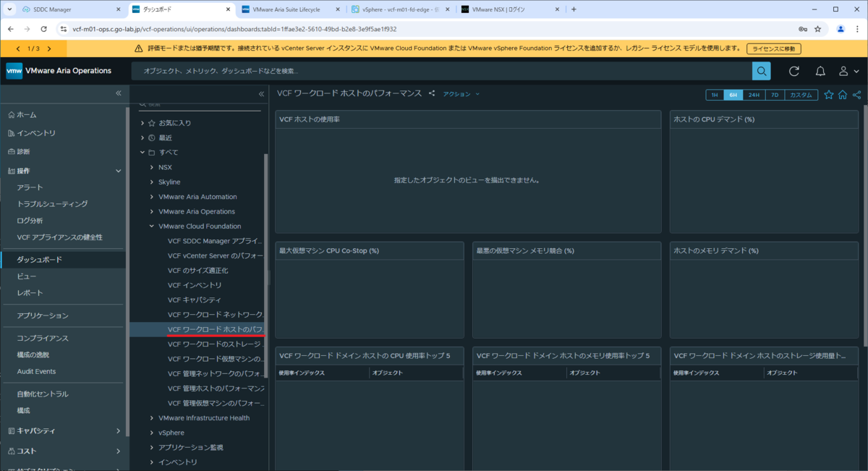Select the 6H time range

[x=733, y=95]
